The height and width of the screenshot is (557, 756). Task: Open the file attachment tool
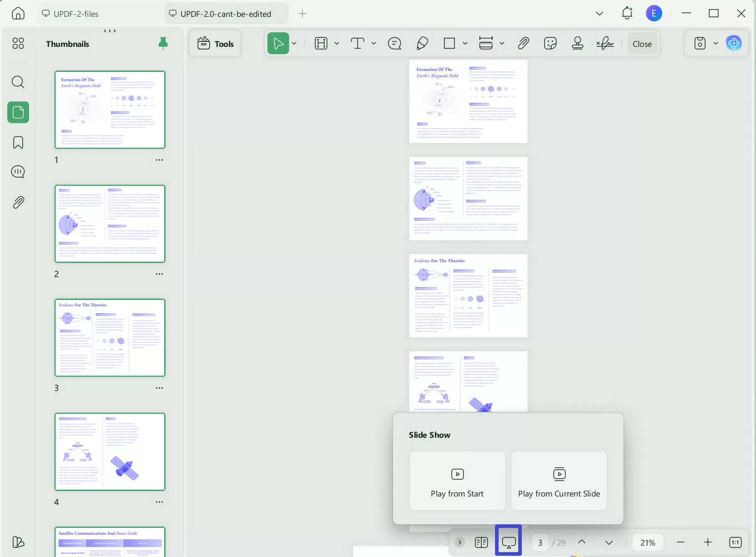pos(524,43)
